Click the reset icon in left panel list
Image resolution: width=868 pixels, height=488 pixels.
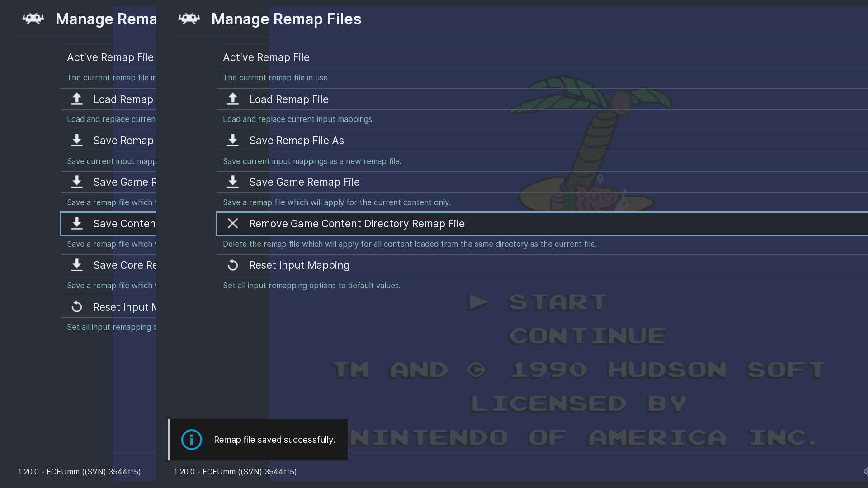coord(77,307)
